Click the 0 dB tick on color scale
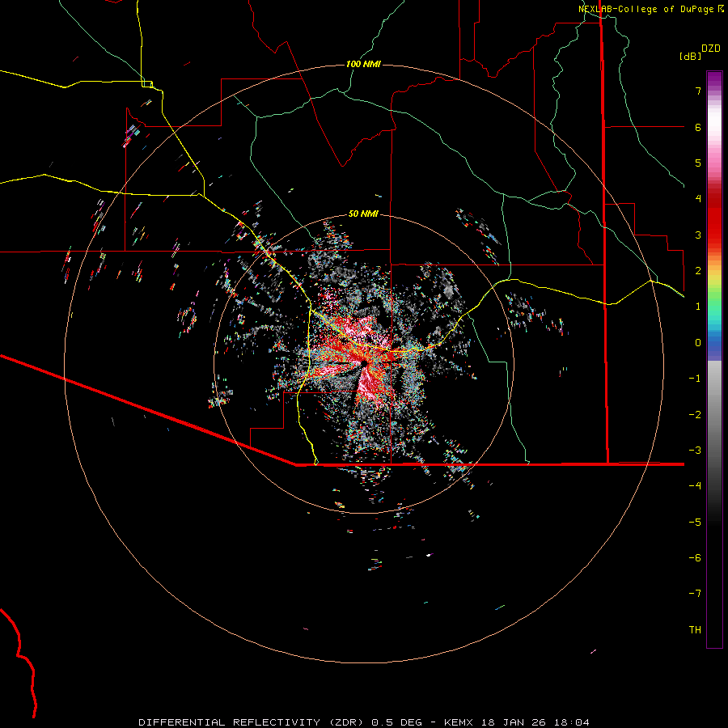The image size is (728, 728). coord(698,343)
